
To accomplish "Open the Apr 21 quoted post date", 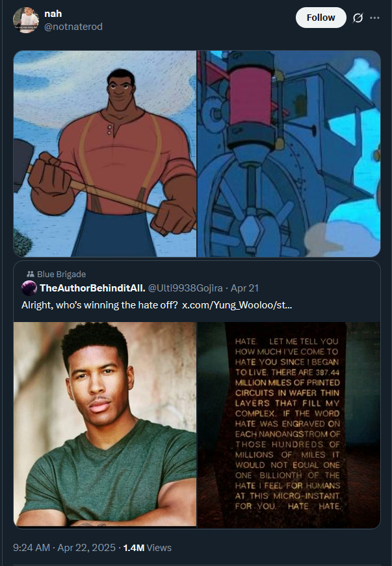I will pos(244,288).
